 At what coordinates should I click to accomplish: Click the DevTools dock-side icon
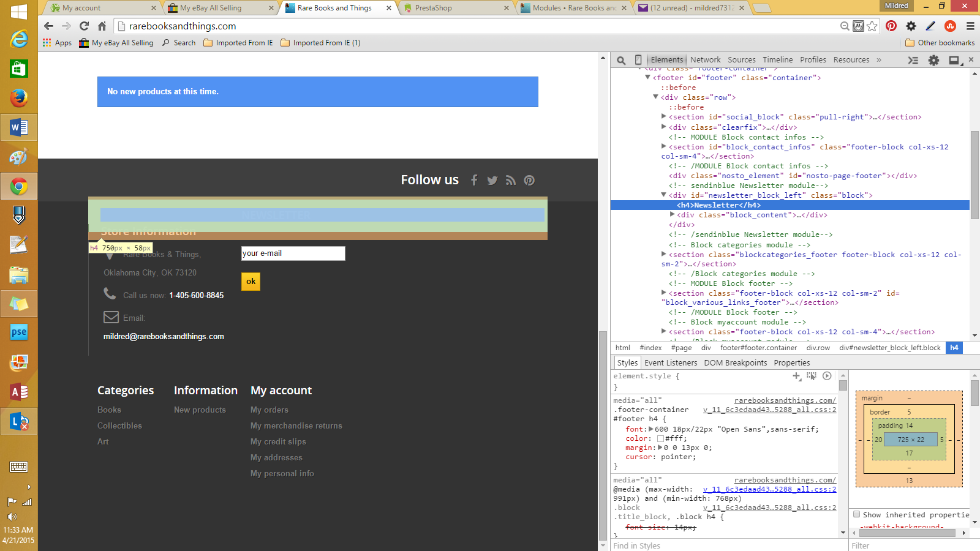[x=954, y=60]
